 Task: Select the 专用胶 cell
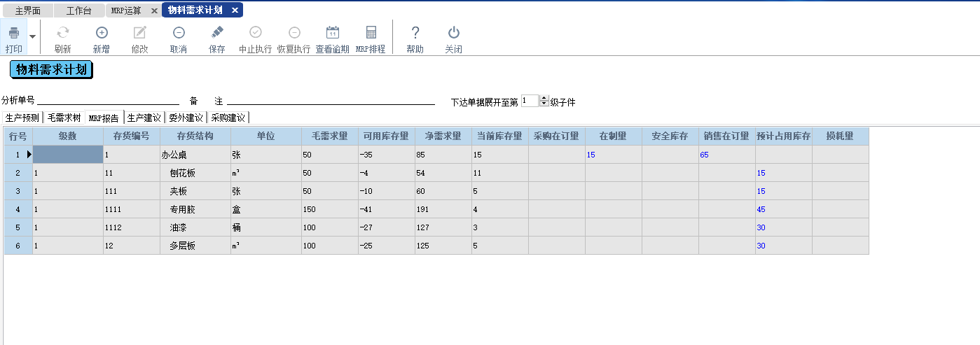tap(195, 209)
